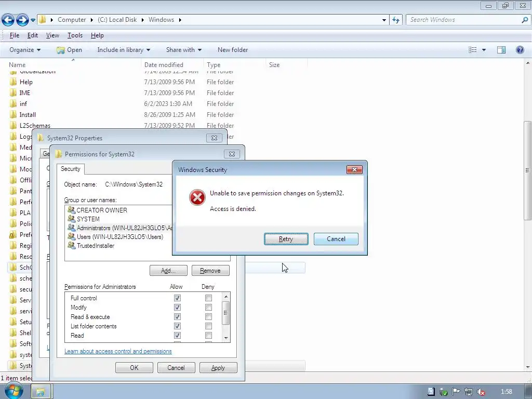Toggle Allow checkbox for Read & execute

pyautogui.click(x=177, y=316)
